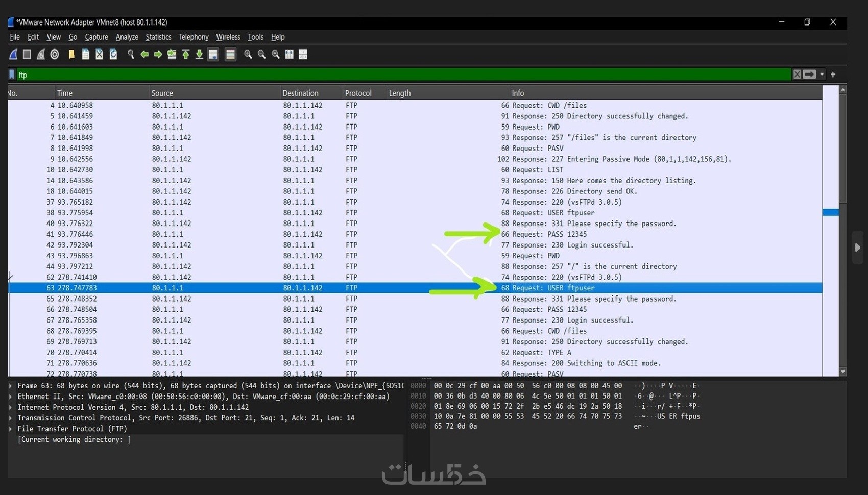Zoom in the packet text
This screenshot has height=495, width=868.
tap(248, 54)
